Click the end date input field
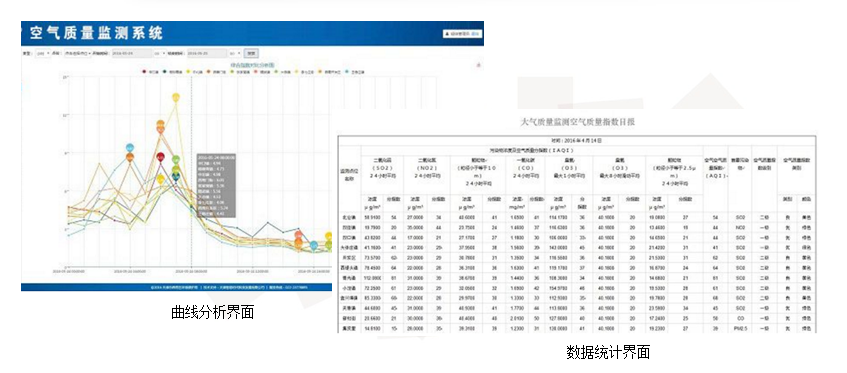The image size is (847, 373). point(206,53)
